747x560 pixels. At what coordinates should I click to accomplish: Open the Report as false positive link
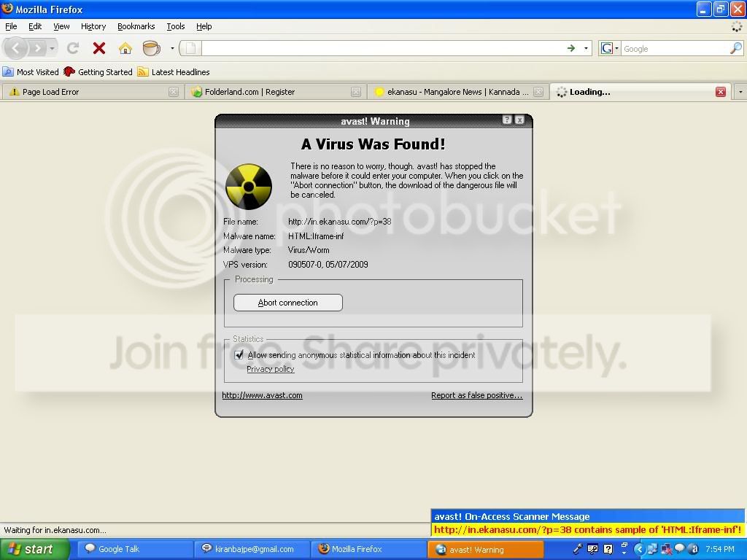(476, 395)
